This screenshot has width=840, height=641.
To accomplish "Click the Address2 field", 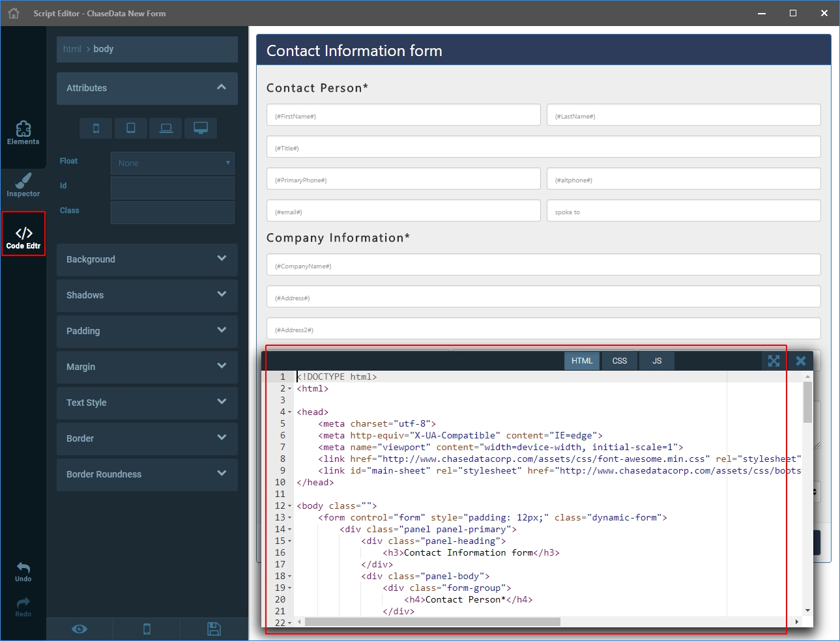I will [x=543, y=329].
